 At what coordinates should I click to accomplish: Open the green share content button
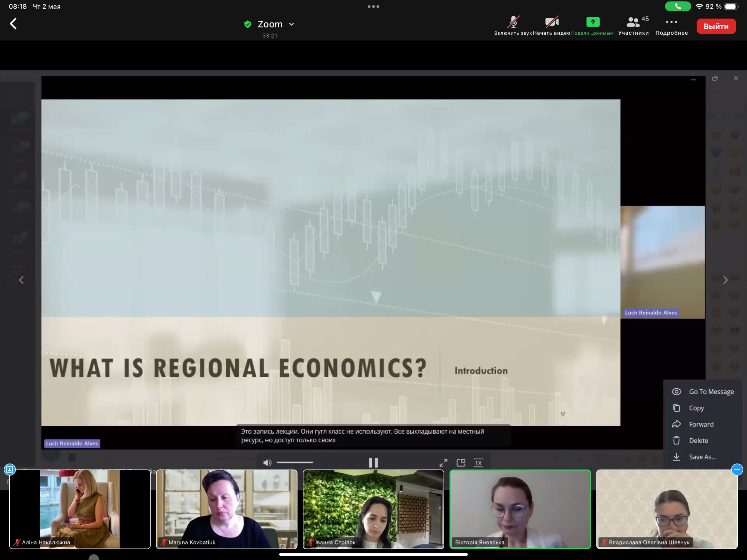pos(593,26)
